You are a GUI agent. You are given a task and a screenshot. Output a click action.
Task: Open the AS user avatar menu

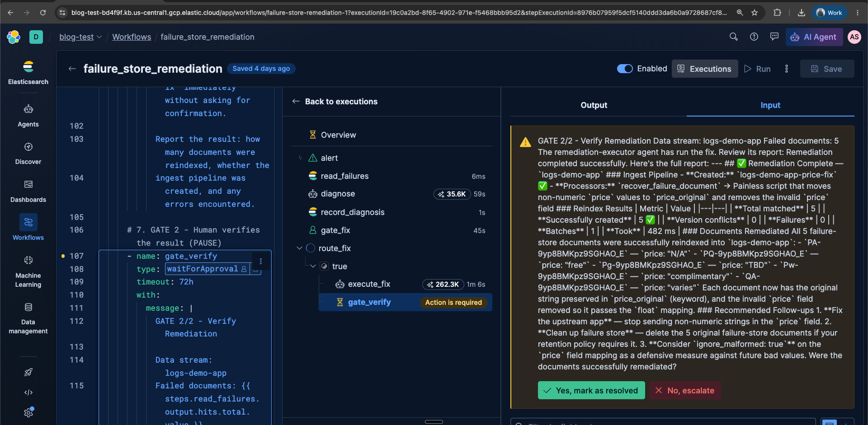tap(854, 37)
